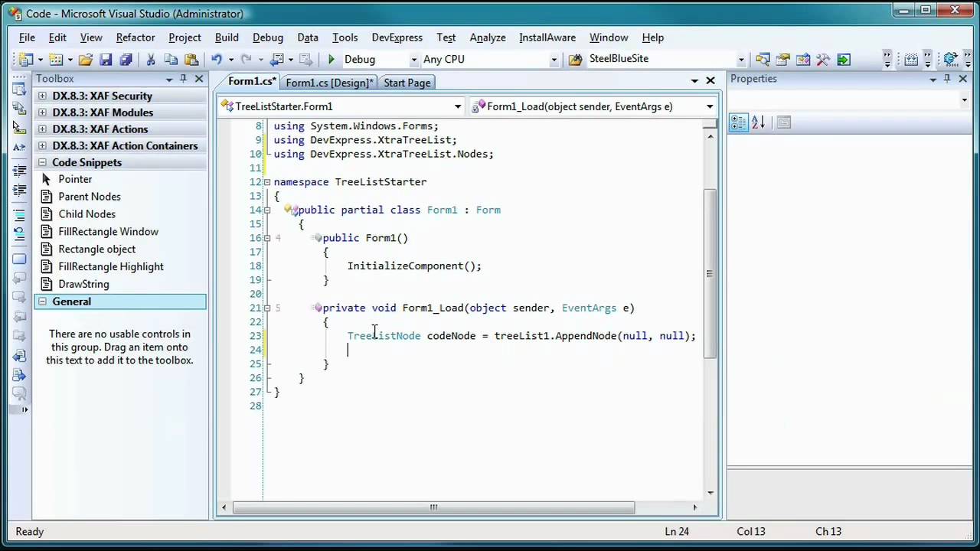Open the active files list dropdown arrow
Viewport: 980px width, 551px height.
click(x=694, y=80)
